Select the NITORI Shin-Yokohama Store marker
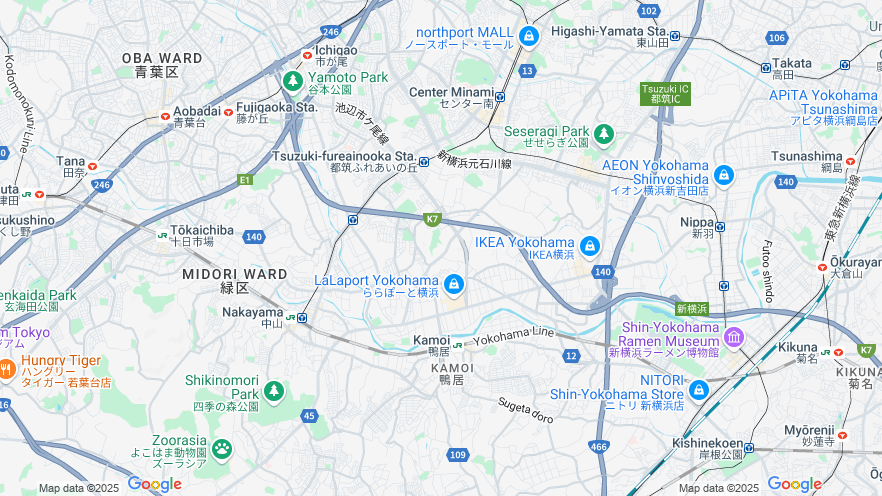The image size is (882, 496). coord(698,390)
